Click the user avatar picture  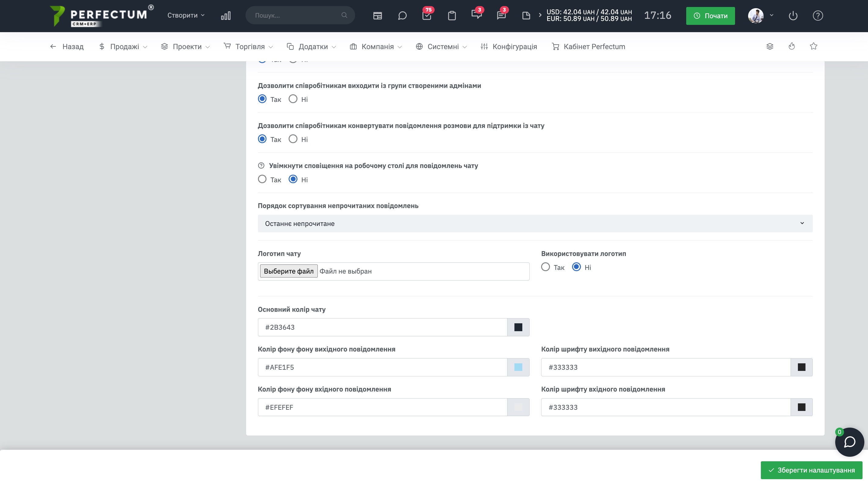click(756, 15)
